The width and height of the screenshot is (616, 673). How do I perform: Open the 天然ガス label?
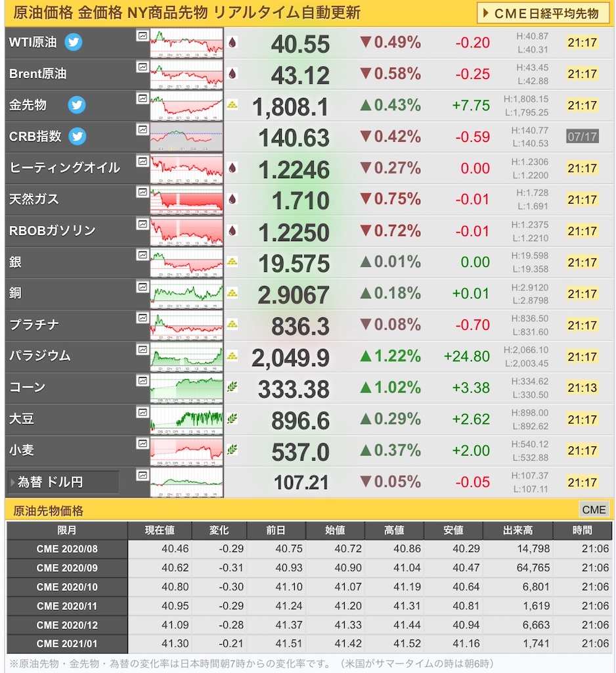[x=33, y=199]
